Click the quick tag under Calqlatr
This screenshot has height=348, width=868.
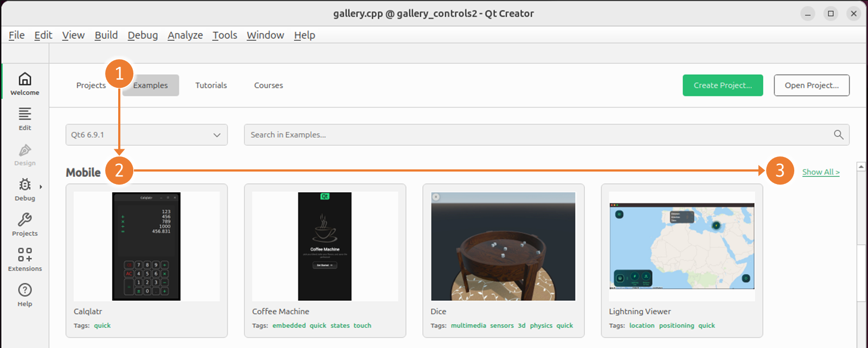102,326
